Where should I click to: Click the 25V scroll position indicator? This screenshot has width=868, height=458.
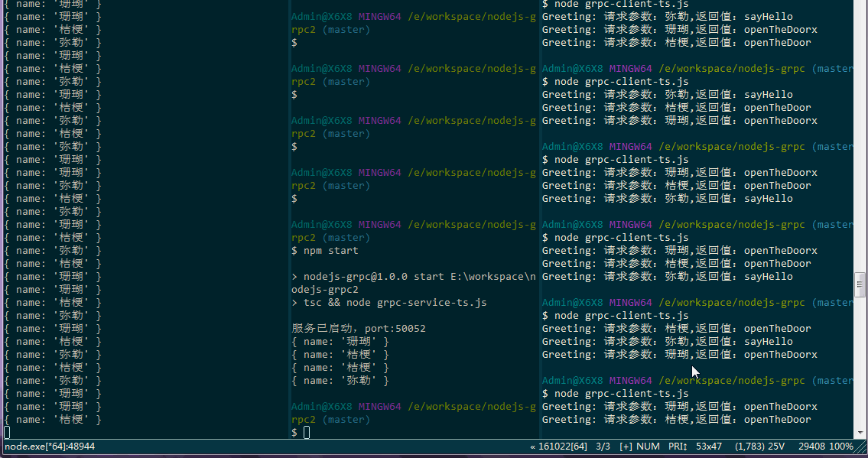point(775,447)
